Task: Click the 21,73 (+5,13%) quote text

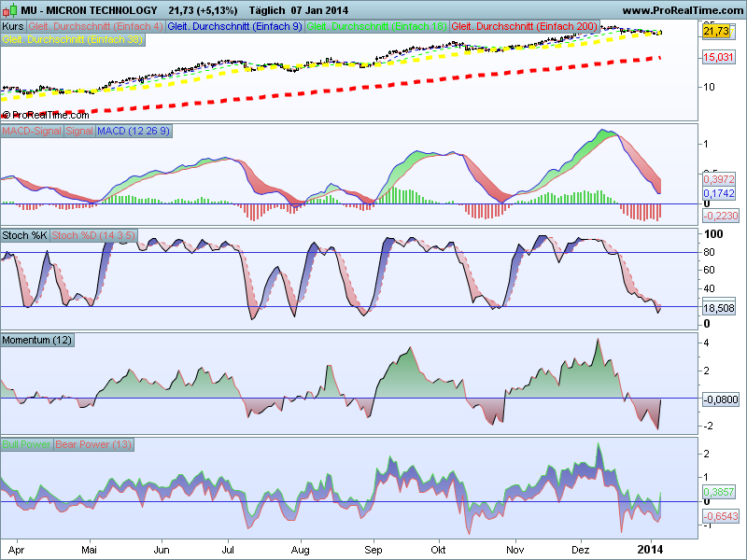Action: 203,10
